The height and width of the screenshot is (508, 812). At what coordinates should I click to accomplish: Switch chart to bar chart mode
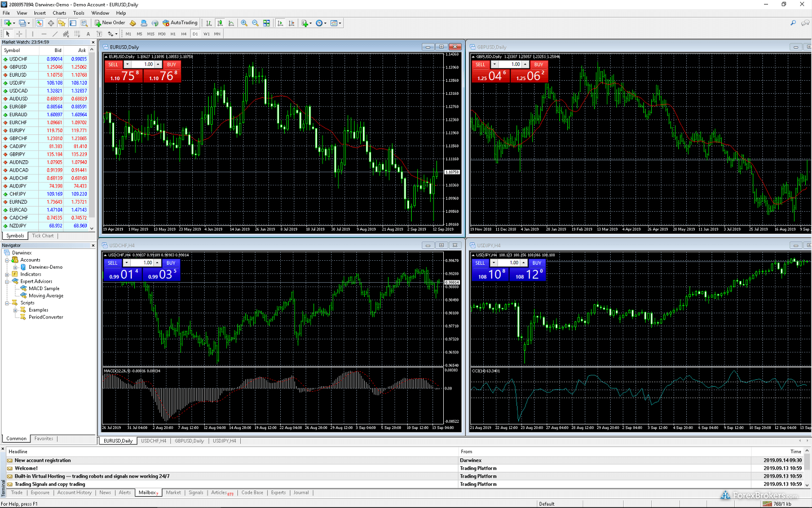[x=209, y=23]
